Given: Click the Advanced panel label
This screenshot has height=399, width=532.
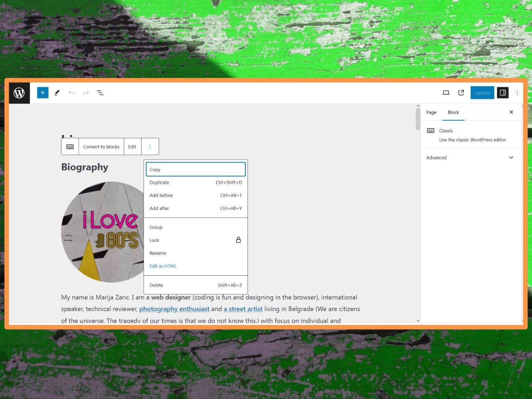Looking at the screenshot, I should (436, 158).
